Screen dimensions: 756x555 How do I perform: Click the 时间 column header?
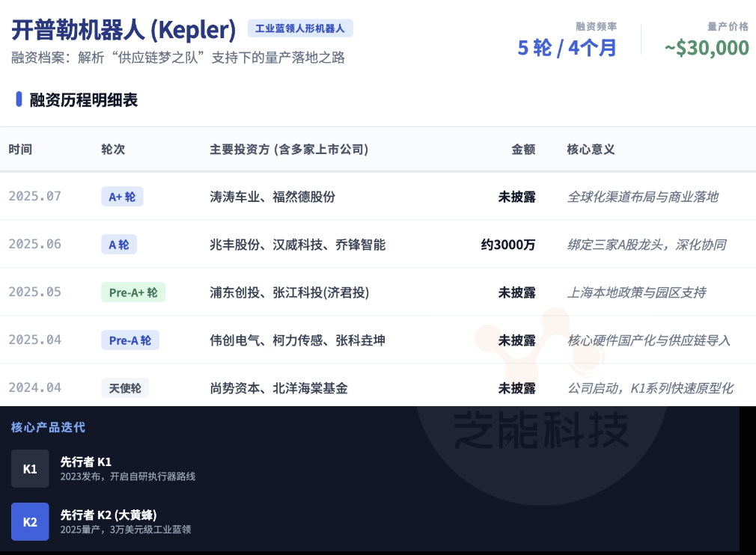pos(21,150)
